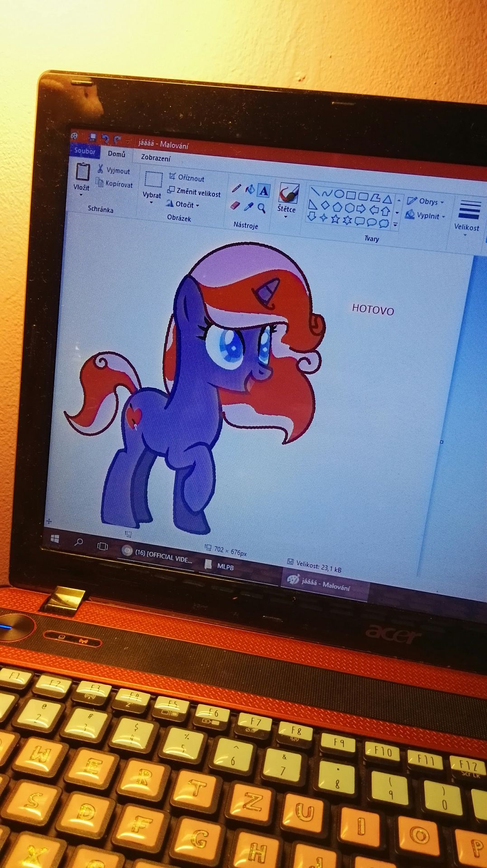The height and width of the screenshot is (868, 487).
Task: Select the Fill with color bucket tool
Action: (x=250, y=189)
